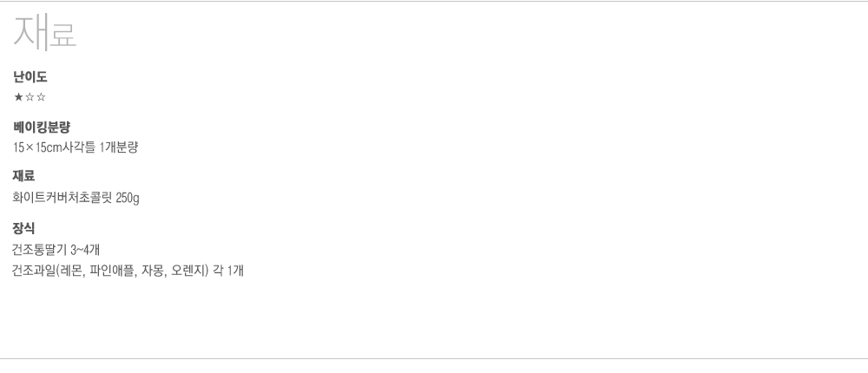Select the 난이도 heading
Viewport: 868px width, 373px height.
30,78
